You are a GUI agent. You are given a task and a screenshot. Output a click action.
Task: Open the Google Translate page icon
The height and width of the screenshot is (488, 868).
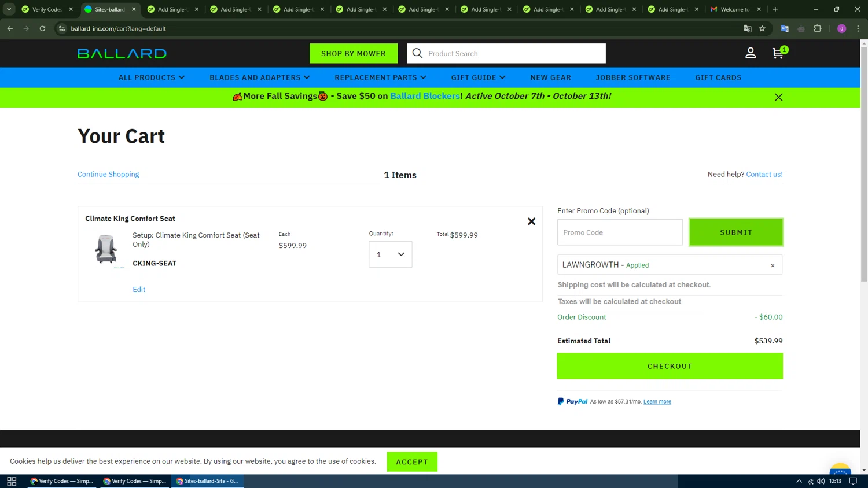(747, 28)
